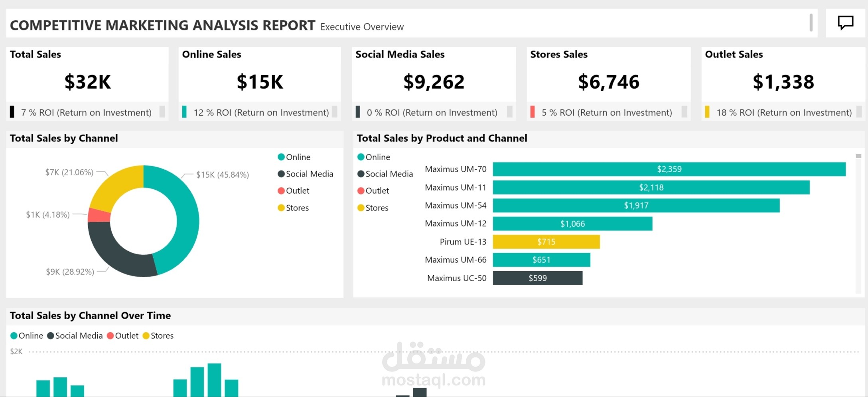Click the product chart vertical scrollbar
868x397 pixels.
coord(858,224)
